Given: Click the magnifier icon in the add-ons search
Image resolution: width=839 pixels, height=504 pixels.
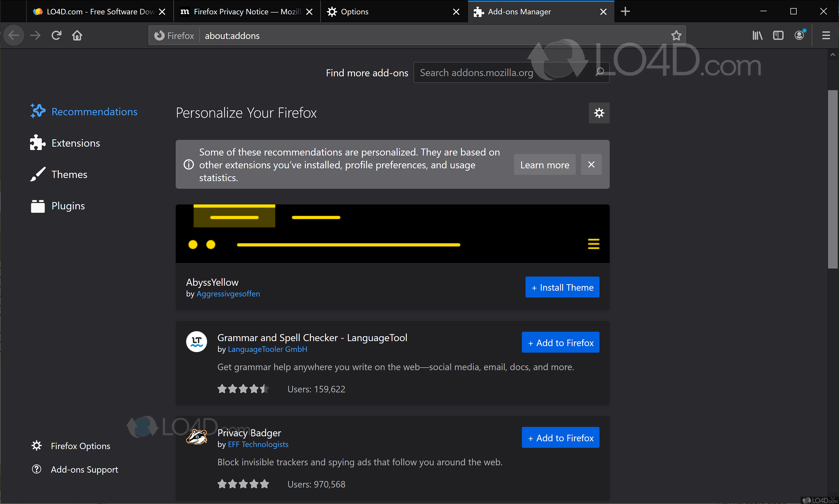Looking at the screenshot, I should pos(600,72).
